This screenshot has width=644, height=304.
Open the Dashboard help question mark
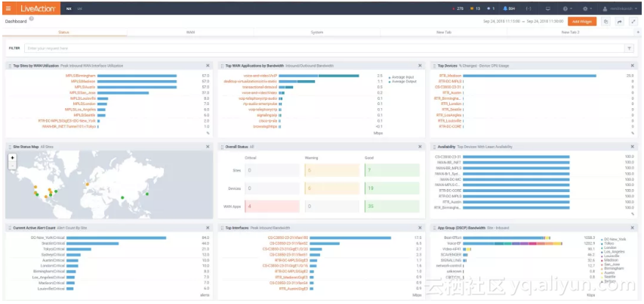(32, 19)
